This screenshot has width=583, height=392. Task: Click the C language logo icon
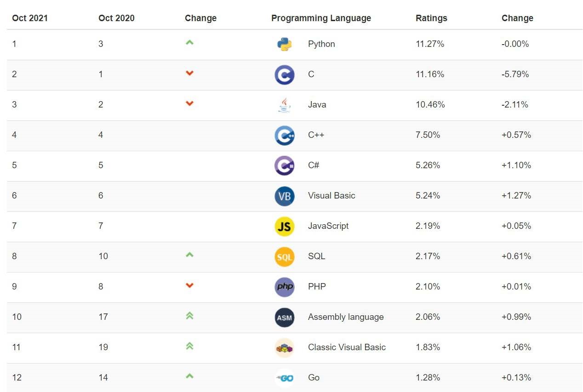coord(285,74)
